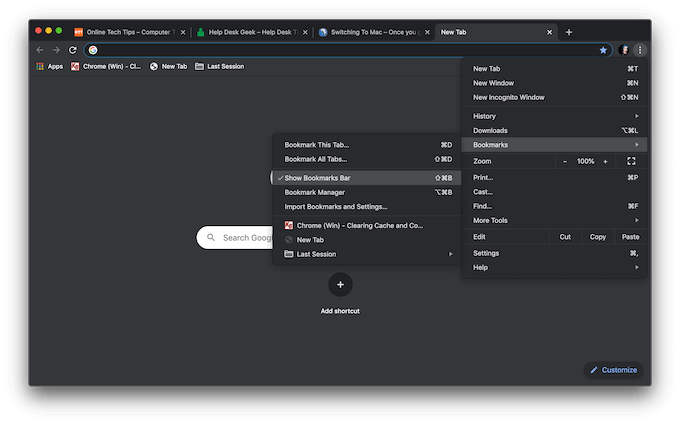
Task: Click the Customize button
Action: coord(613,370)
